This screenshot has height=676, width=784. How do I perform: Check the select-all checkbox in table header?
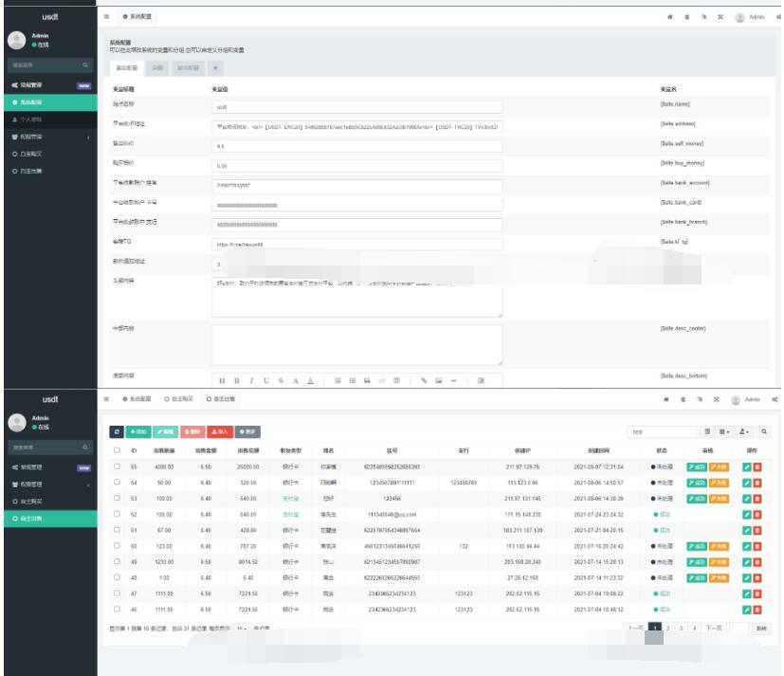[117, 450]
